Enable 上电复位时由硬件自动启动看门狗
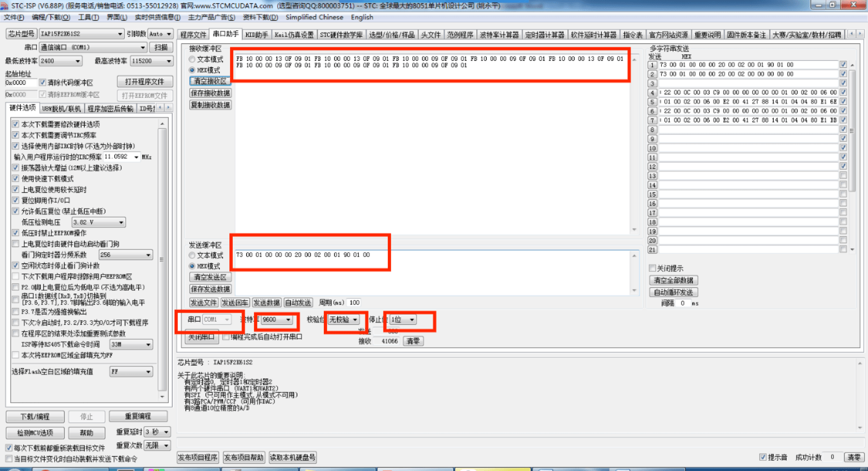This screenshot has width=868, height=471. (x=16, y=244)
